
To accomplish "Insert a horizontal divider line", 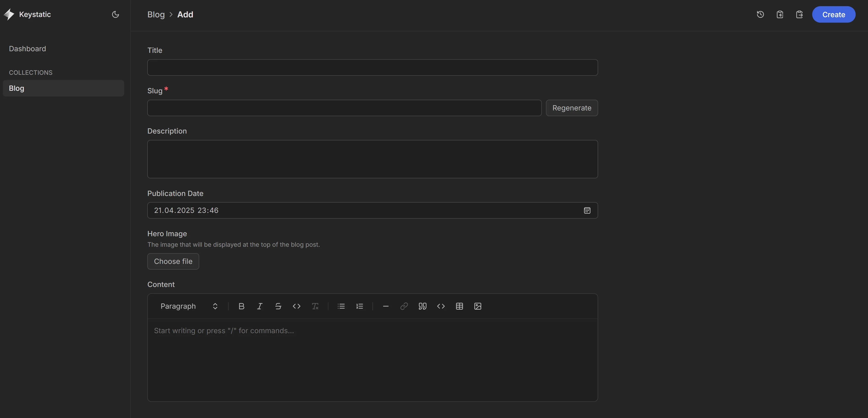I will pos(386,306).
